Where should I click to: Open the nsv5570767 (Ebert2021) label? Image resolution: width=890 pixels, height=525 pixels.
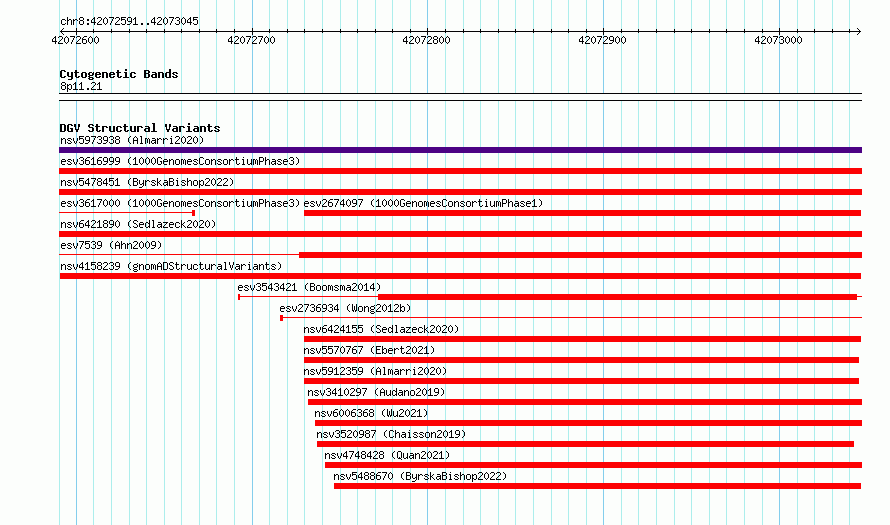[x=369, y=350]
